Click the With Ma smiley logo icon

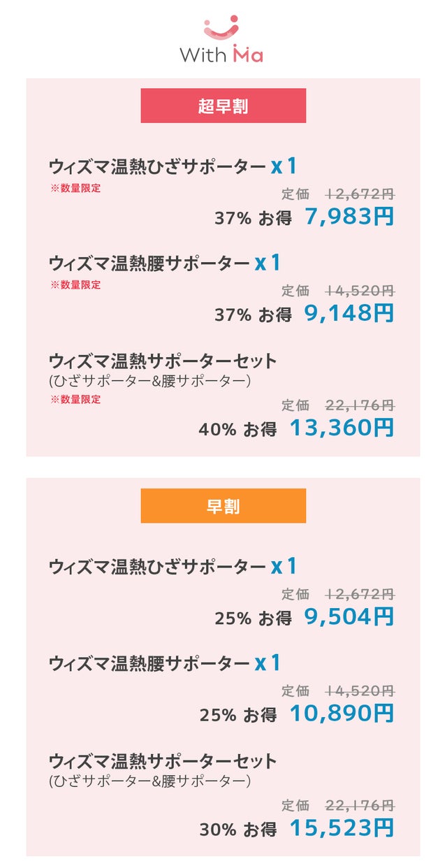point(221,28)
